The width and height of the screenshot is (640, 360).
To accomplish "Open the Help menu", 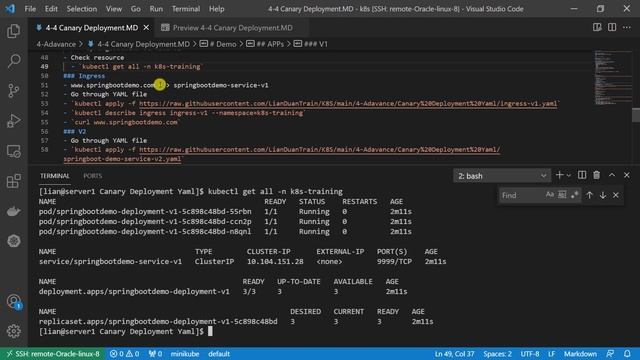I will tap(216, 9).
